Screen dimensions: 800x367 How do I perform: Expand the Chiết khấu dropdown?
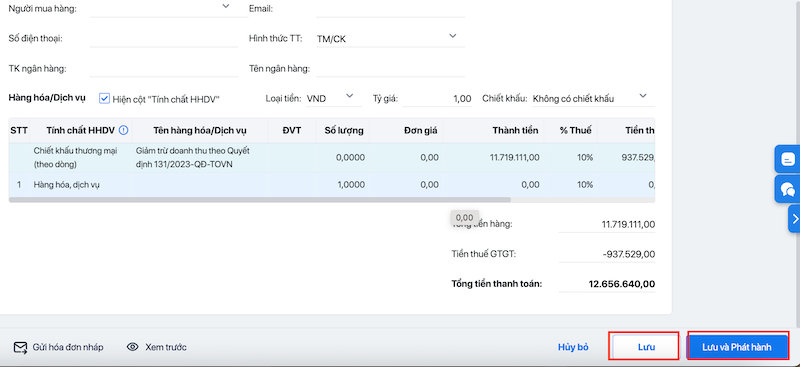click(x=643, y=95)
